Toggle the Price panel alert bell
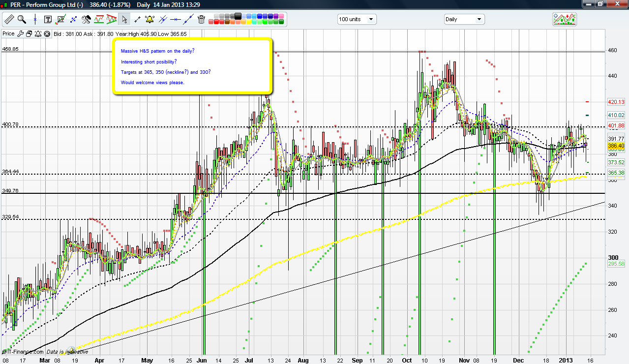This screenshot has height=364, width=629. [x=38, y=34]
